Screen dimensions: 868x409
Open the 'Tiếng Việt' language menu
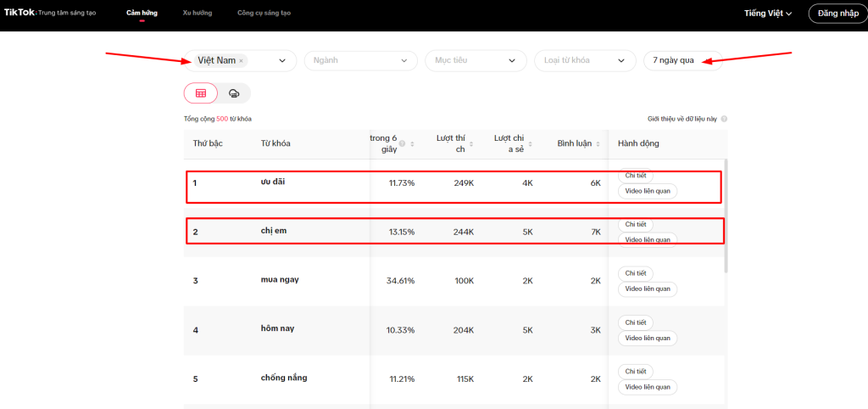768,14
